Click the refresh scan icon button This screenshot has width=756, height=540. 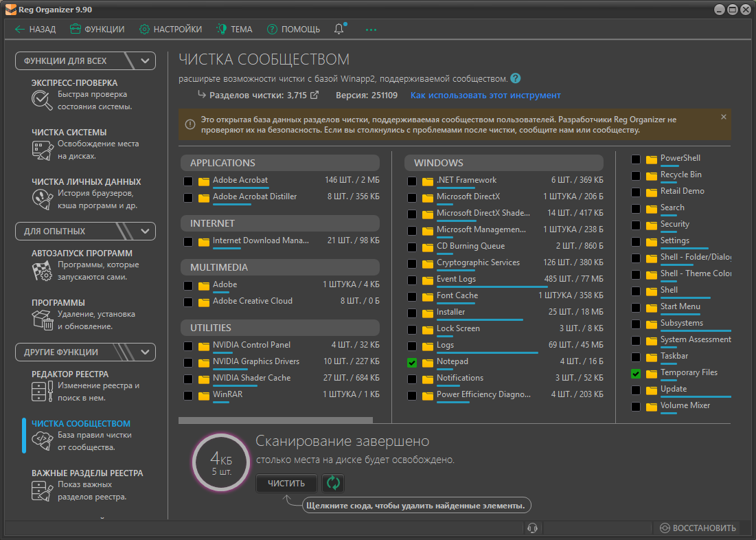click(333, 483)
